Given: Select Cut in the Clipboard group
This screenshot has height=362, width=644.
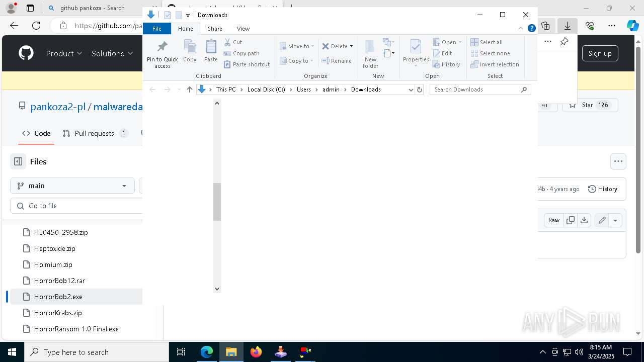Looking at the screenshot, I should point(233,42).
